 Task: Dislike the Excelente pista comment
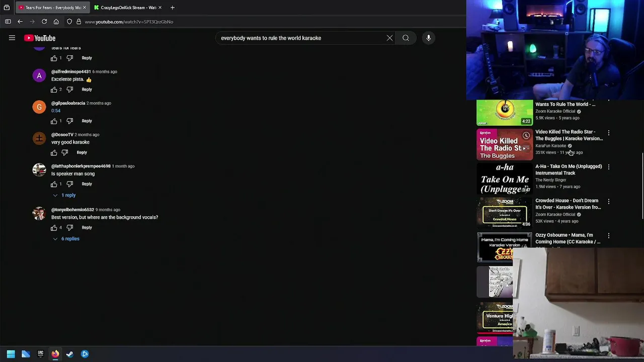pyautogui.click(x=70, y=89)
